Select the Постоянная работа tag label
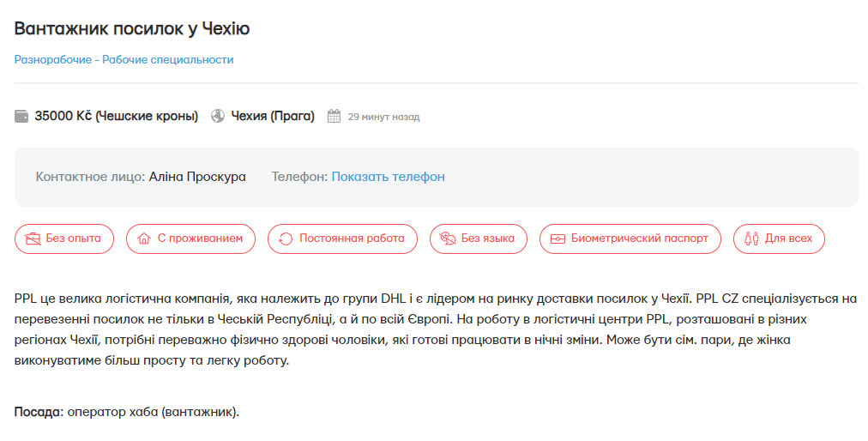Viewport: 868px width, 441px height. pyautogui.click(x=352, y=239)
